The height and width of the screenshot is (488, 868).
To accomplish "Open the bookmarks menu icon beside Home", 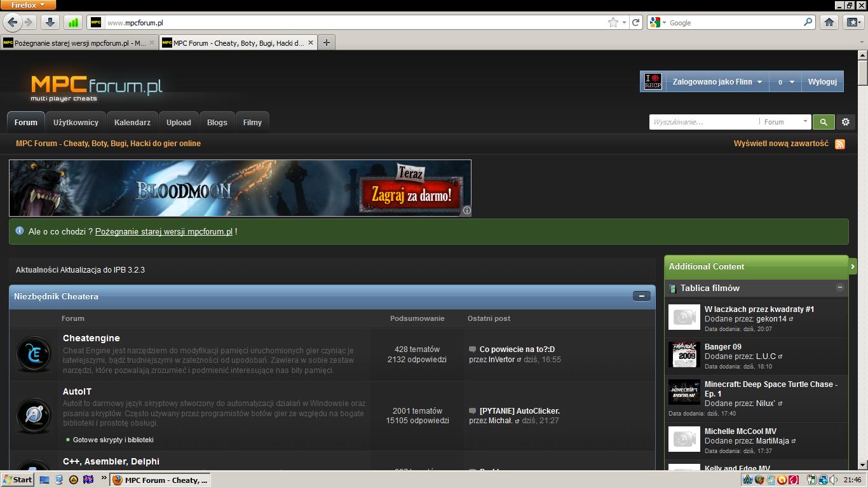I will (x=853, y=22).
